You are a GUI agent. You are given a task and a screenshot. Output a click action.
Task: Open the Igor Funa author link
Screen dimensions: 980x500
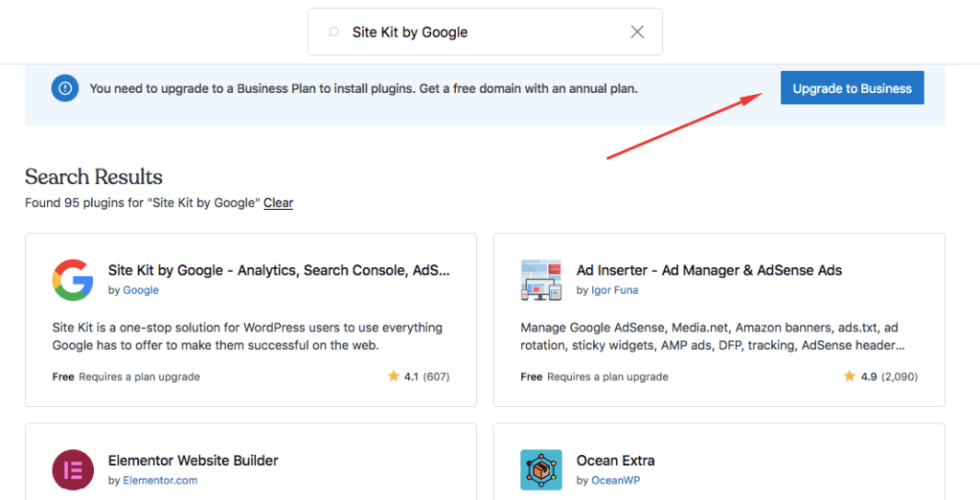tap(614, 290)
